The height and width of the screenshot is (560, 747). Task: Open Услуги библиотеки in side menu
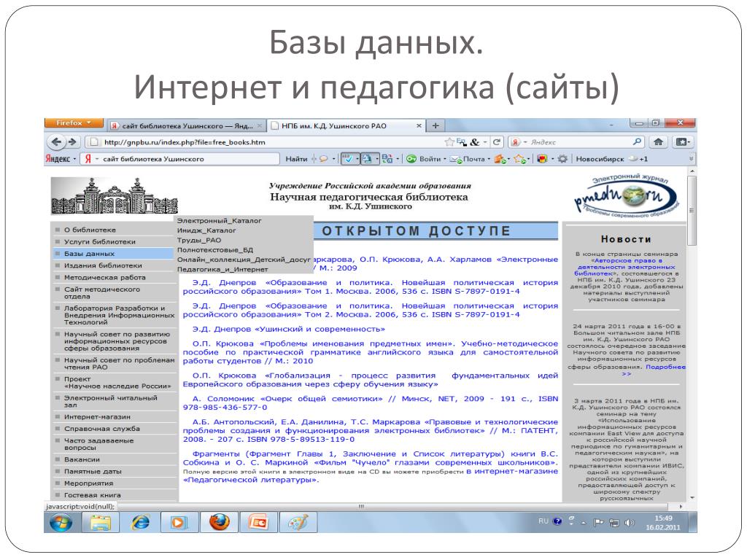[99, 241]
